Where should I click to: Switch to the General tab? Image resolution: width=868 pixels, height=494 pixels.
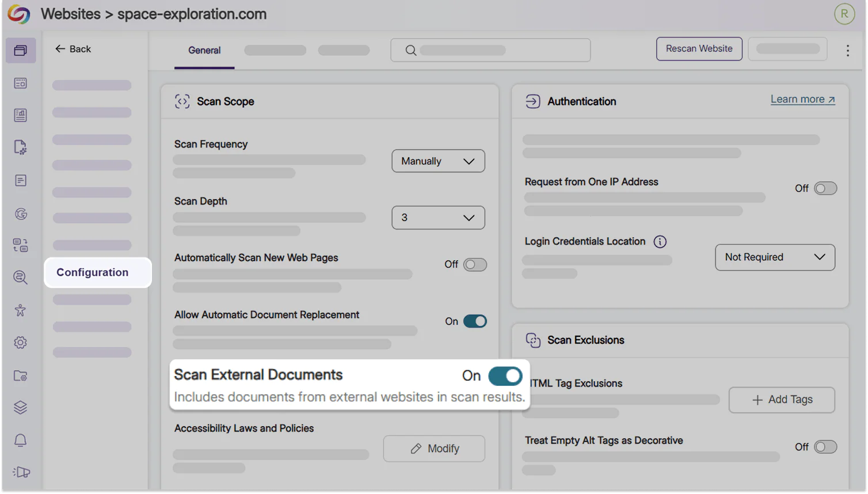204,51
